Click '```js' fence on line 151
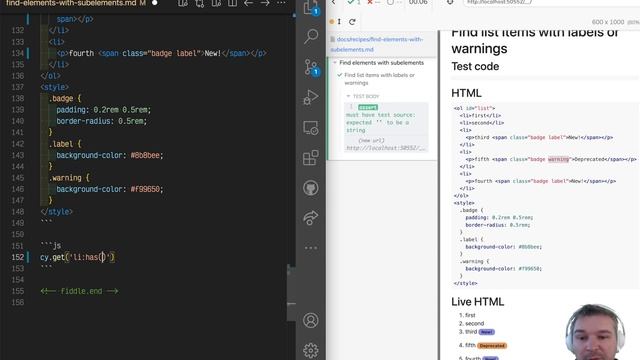 [x=51, y=245]
